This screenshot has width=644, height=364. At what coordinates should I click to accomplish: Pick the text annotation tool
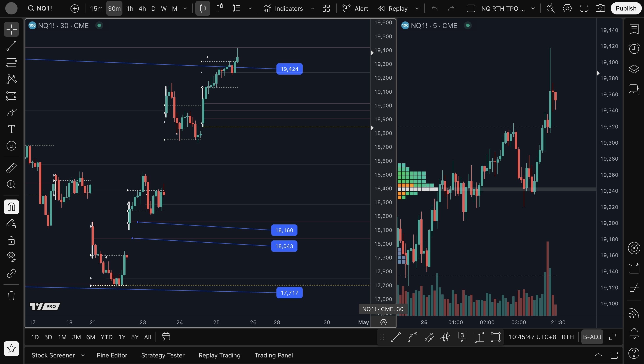11,129
